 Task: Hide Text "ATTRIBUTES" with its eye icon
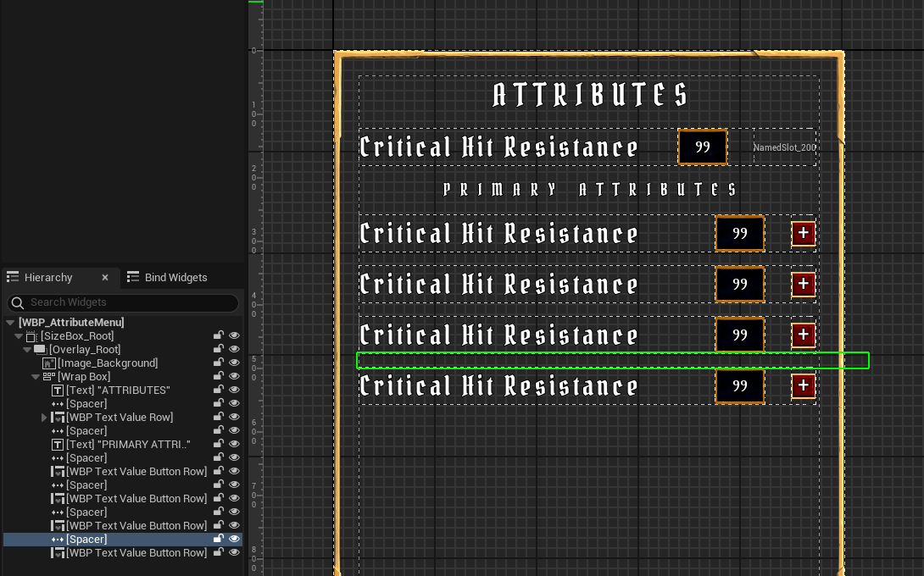[x=234, y=390]
